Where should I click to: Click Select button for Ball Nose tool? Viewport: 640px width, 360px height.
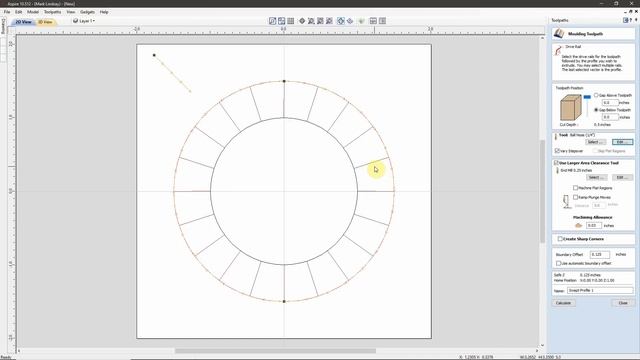596,142
